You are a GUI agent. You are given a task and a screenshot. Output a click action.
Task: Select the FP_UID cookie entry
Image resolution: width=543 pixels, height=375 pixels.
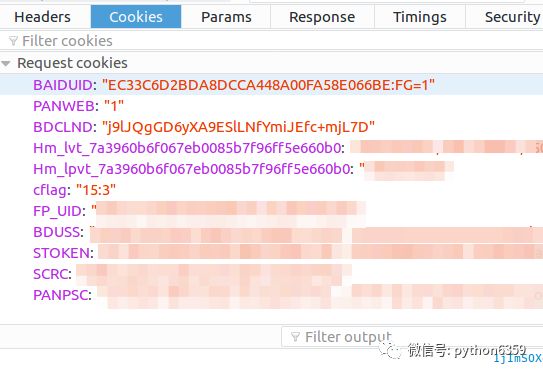(272, 211)
